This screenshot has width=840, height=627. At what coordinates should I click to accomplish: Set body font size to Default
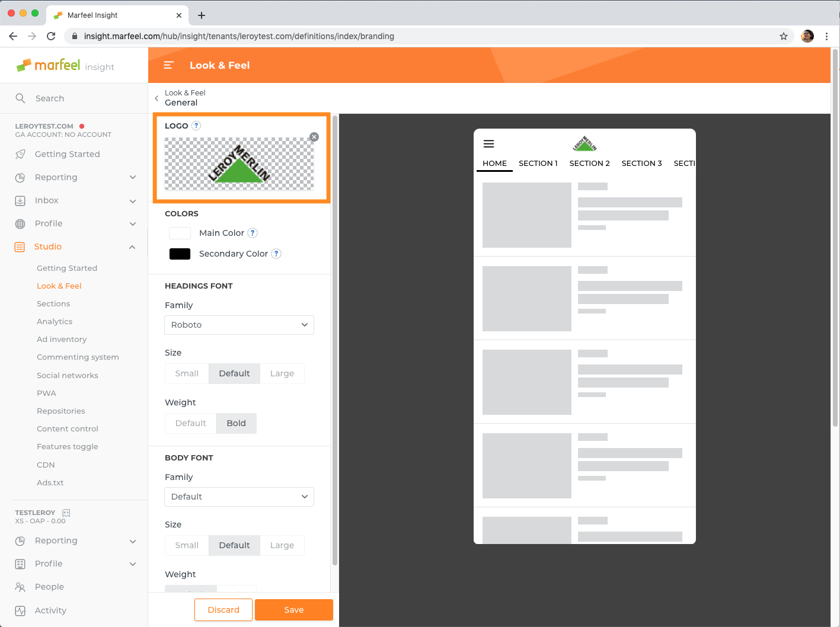point(235,545)
